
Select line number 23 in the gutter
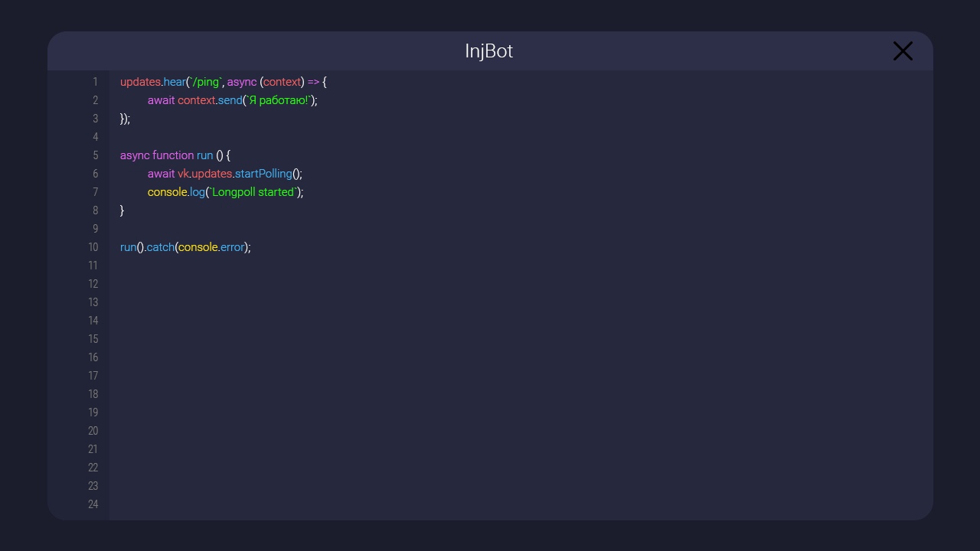(x=93, y=486)
